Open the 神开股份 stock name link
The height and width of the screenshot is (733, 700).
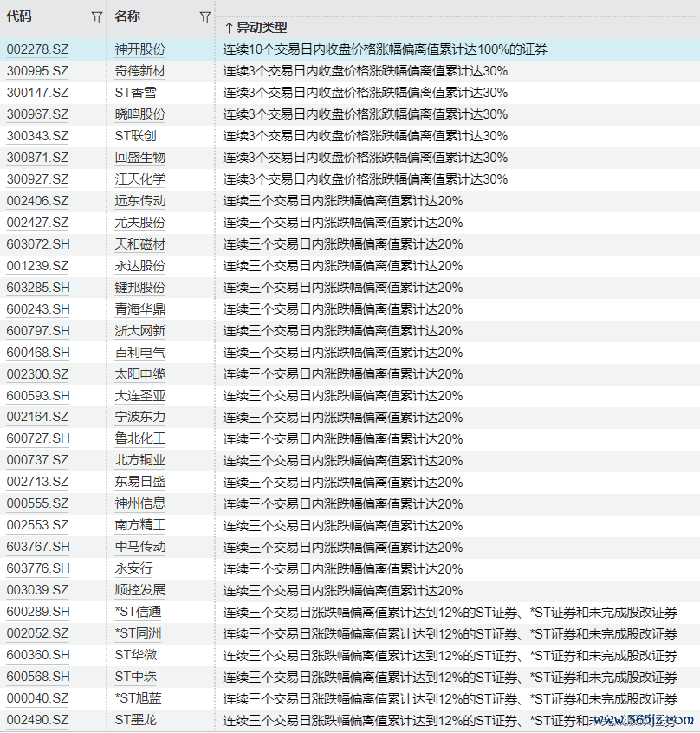[139, 49]
